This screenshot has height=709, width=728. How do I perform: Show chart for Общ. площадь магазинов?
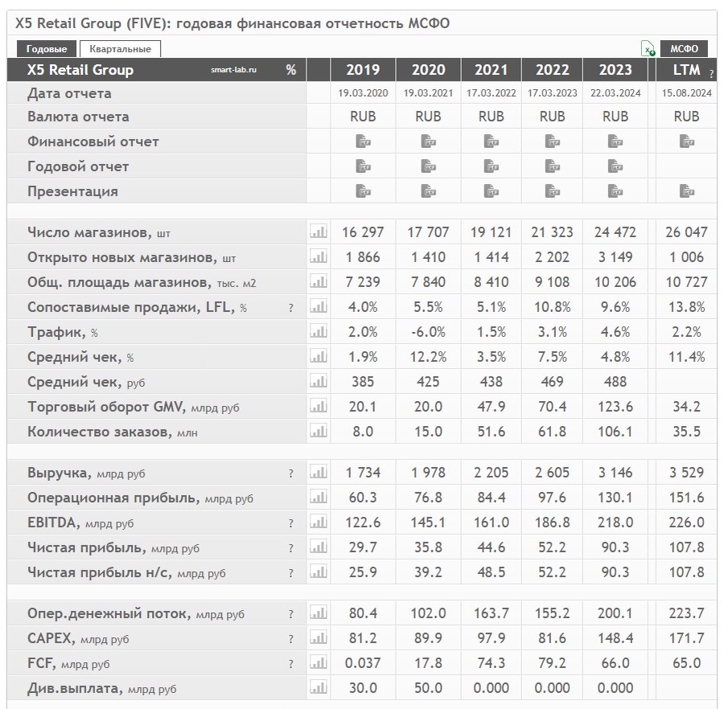(x=319, y=281)
